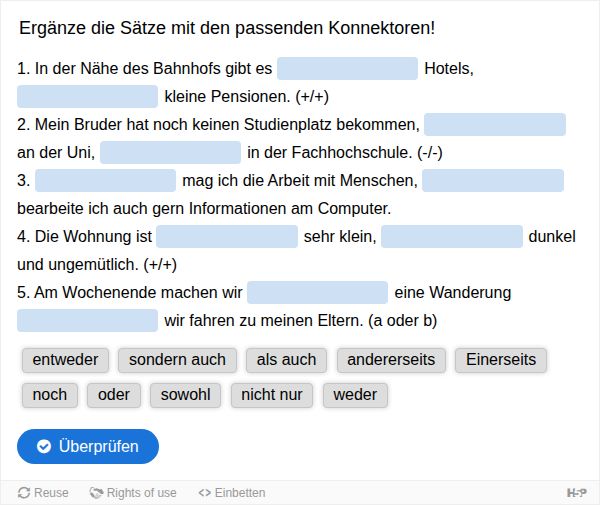Screen dimensions: 600x505
Task: Select the 'Einerseits' word chip
Action: 501,360
